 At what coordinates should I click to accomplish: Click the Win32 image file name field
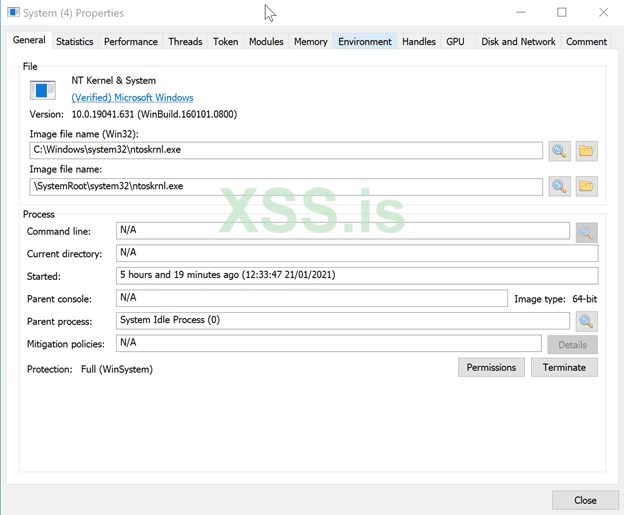(286, 150)
